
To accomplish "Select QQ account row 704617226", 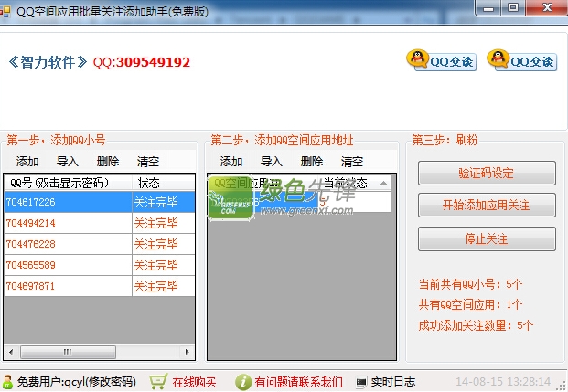I will pos(100,202).
